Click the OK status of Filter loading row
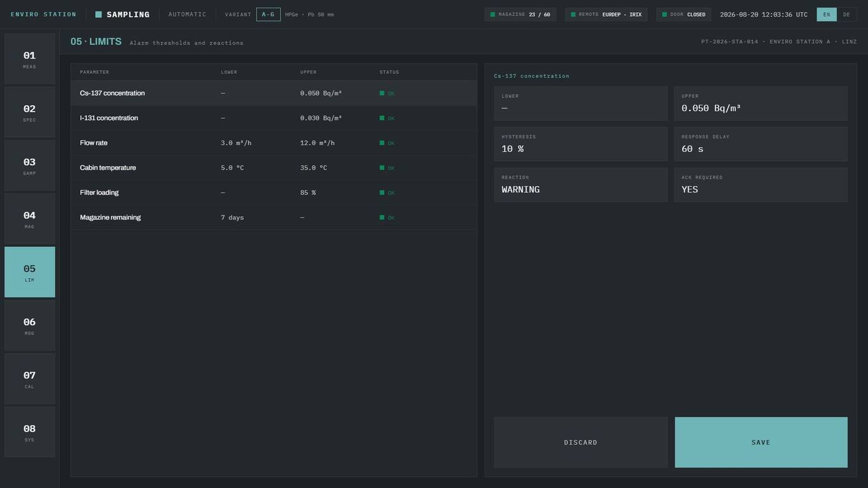The height and width of the screenshot is (488, 868). click(x=387, y=193)
